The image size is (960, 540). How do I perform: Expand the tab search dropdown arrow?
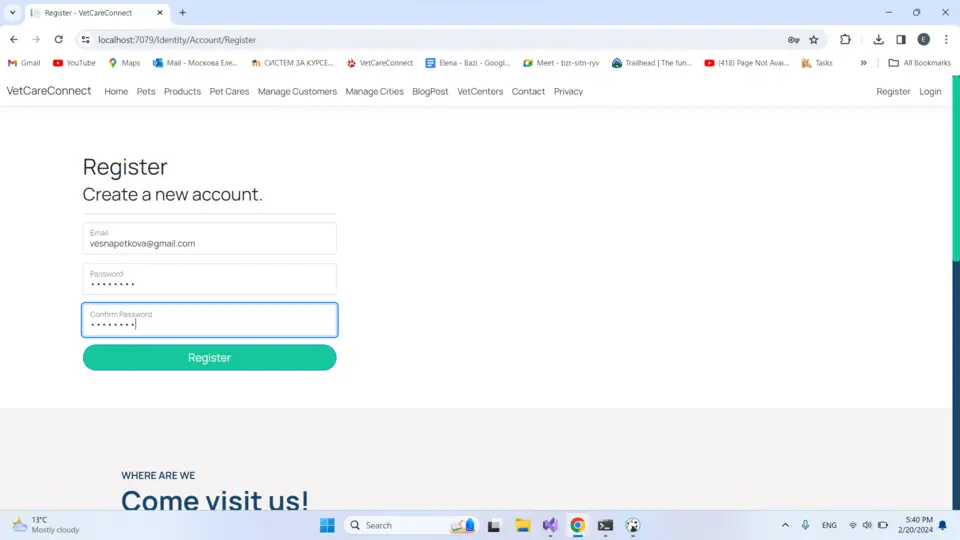pos(12,13)
